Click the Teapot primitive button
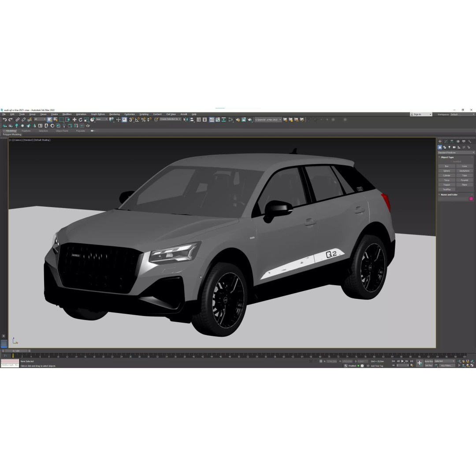This screenshot has height=476, width=476. pyautogui.click(x=446, y=185)
